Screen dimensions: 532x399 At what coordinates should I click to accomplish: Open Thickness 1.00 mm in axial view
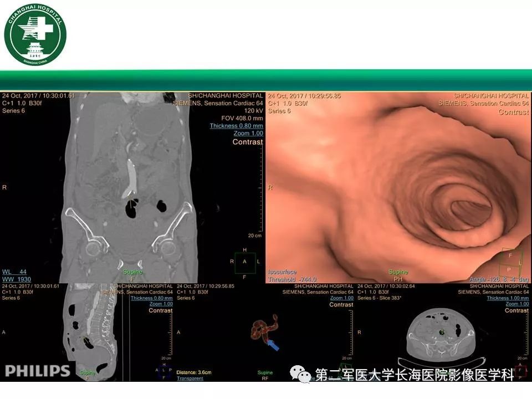[508, 298]
